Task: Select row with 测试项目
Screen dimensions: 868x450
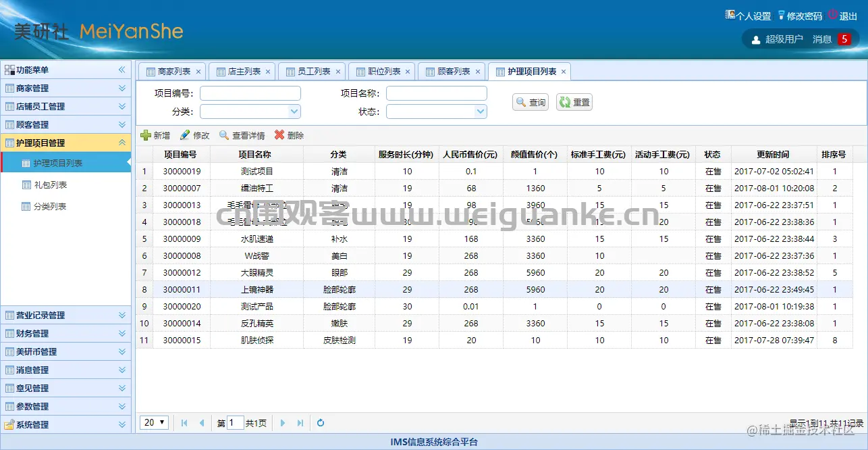Action: (x=495, y=172)
